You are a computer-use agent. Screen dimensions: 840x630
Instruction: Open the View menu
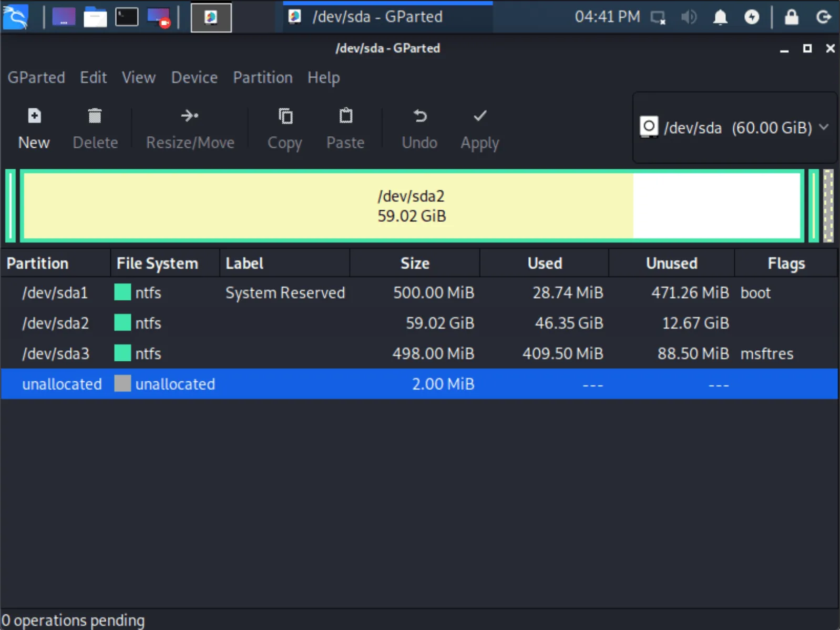tap(138, 78)
